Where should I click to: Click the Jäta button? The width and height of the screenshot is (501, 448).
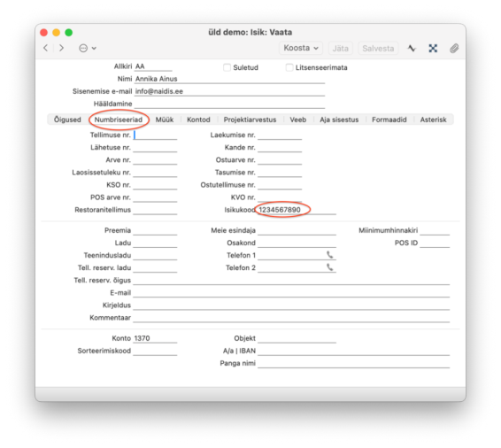(340, 48)
